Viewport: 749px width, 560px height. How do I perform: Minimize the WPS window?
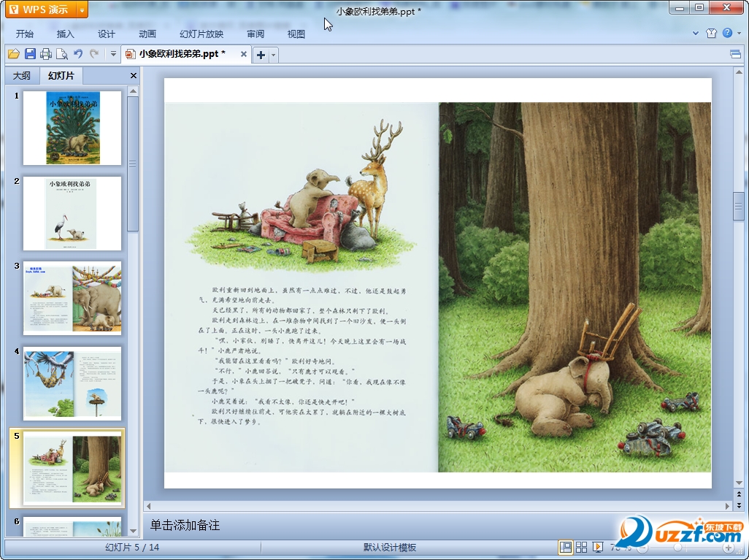(680, 7)
